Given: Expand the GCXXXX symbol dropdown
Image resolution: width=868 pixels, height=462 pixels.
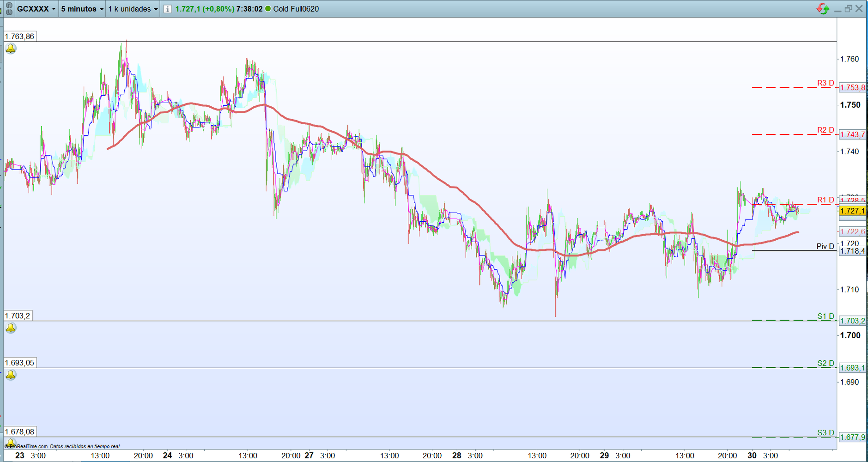Looking at the screenshot, I should point(36,9).
